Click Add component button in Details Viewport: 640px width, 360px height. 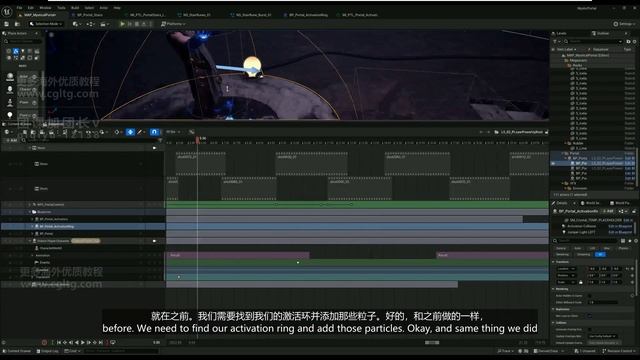point(608,211)
